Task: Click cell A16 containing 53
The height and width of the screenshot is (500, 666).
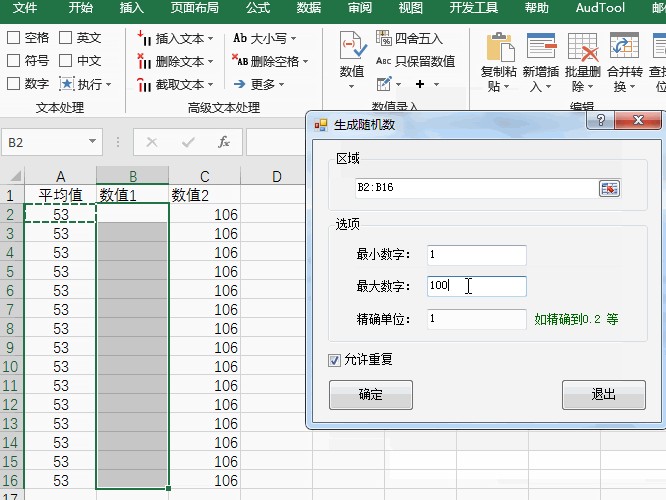Action: pos(60,480)
